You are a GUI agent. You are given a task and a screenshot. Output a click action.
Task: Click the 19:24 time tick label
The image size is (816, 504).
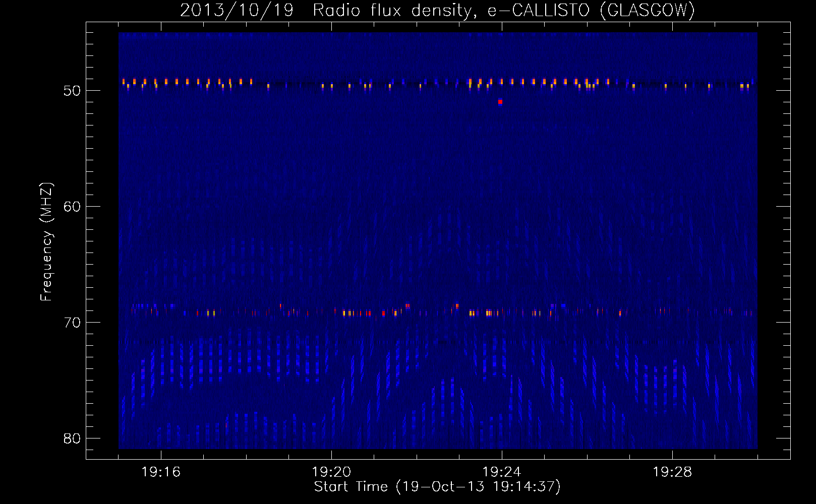point(502,472)
